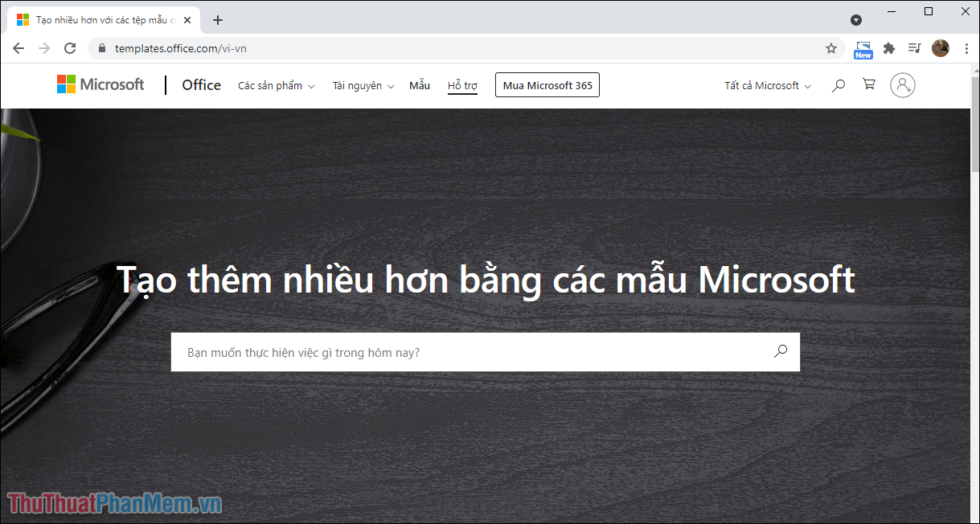The width and height of the screenshot is (980, 524).
Task: Click the padlock site security icon
Action: (x=101, y=48)
